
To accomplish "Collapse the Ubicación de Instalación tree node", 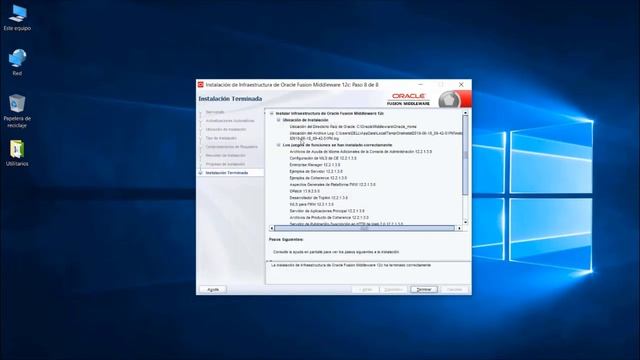I will [x=279, y=120].
